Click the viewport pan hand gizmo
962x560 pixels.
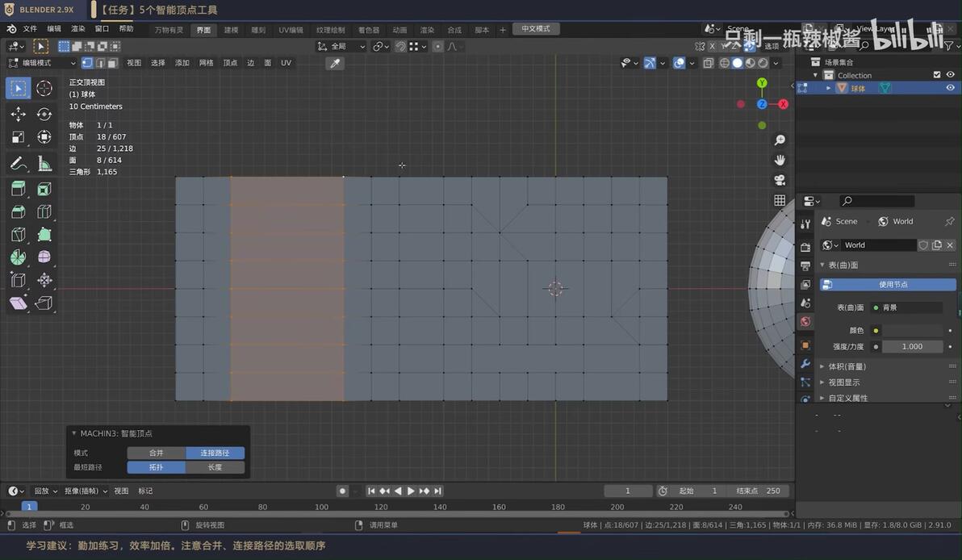(779, 160)
